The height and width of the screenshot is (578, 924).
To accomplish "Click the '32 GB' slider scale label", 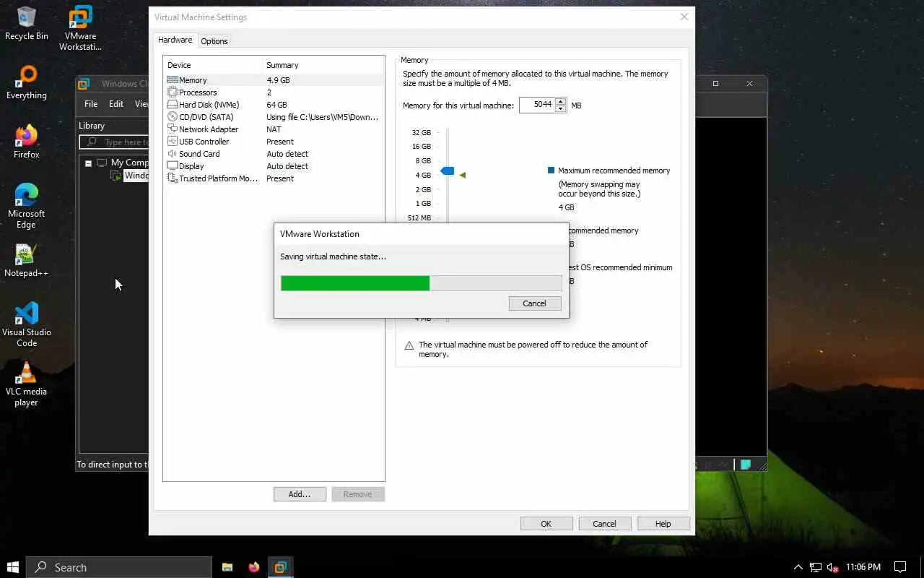I will 422,133.
